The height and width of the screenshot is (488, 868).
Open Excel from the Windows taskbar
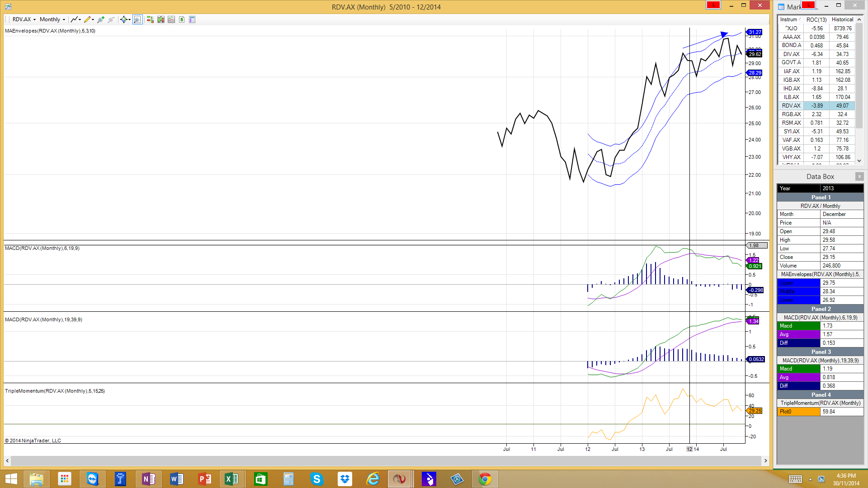click(x=231, y=479)
